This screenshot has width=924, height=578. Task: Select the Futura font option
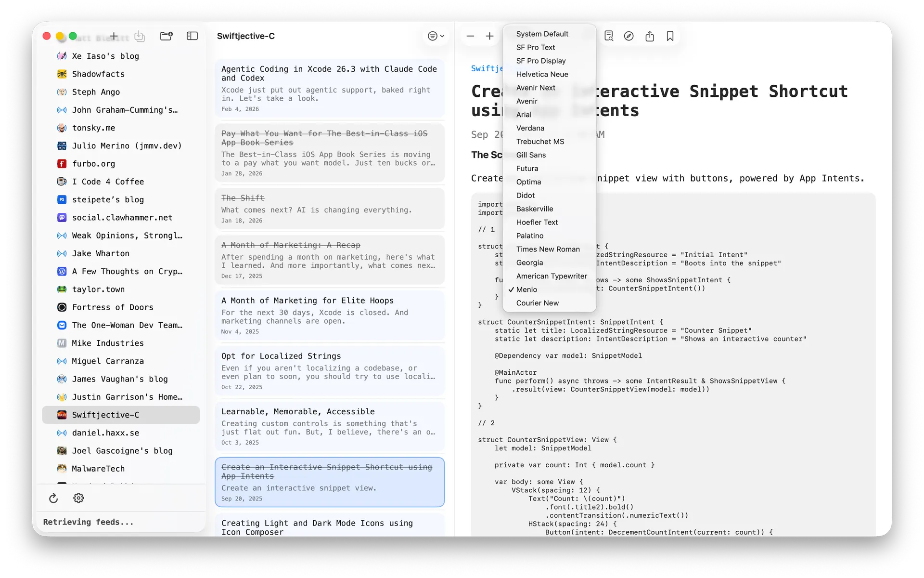pyautogui.click(x=549, y=168)
